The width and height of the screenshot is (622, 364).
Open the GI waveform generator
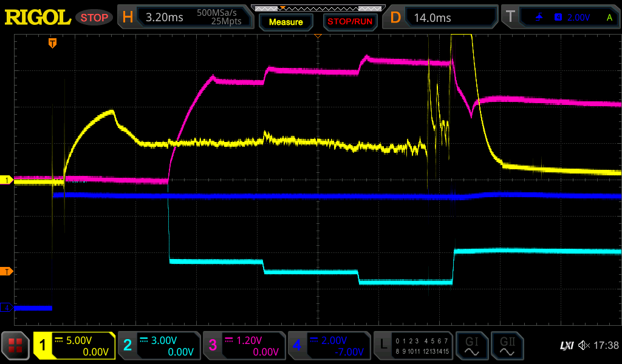click(471, 346)
